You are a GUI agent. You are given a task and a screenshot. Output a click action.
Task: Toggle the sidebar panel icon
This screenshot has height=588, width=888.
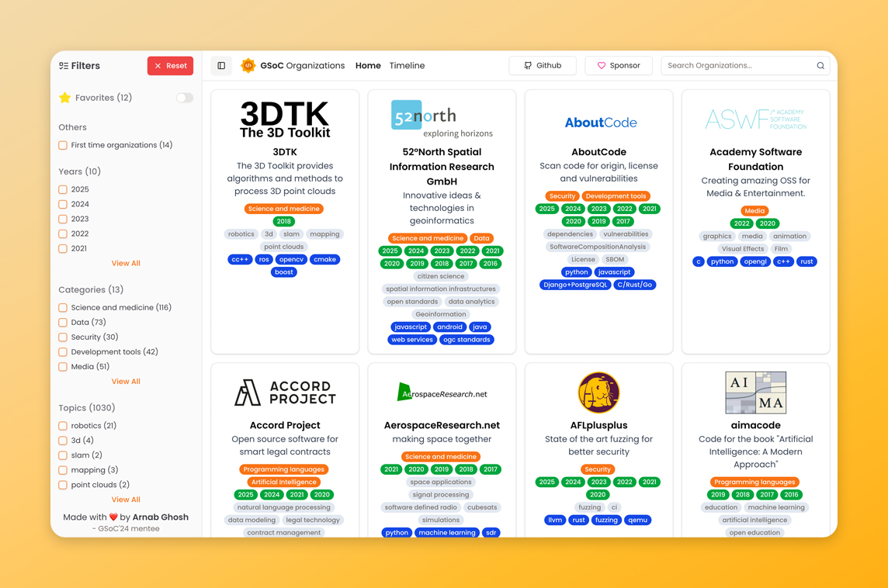pyautogui.click(x=221, y=66)
